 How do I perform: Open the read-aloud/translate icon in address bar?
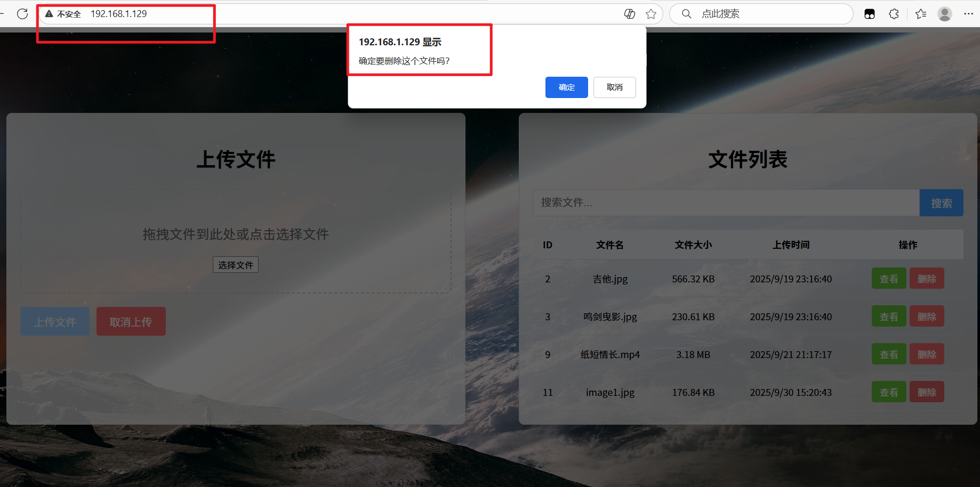coord(630,14)
